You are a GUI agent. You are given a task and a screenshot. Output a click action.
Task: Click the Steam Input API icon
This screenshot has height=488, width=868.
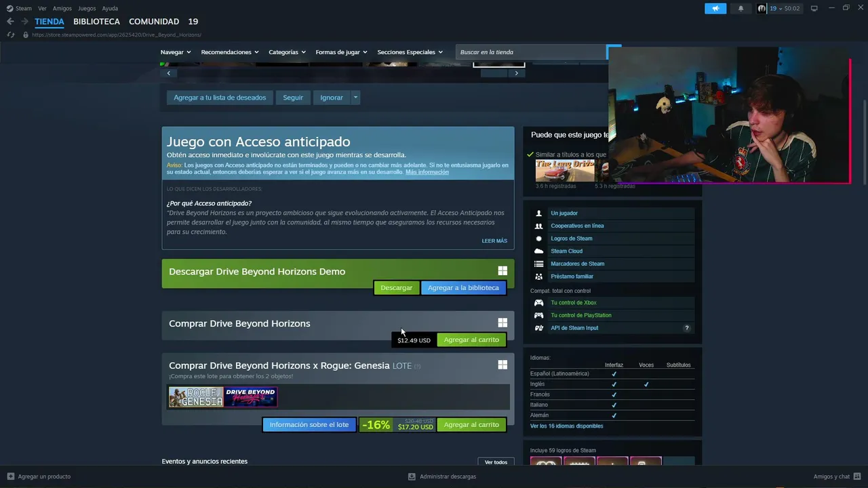point(538,328)
